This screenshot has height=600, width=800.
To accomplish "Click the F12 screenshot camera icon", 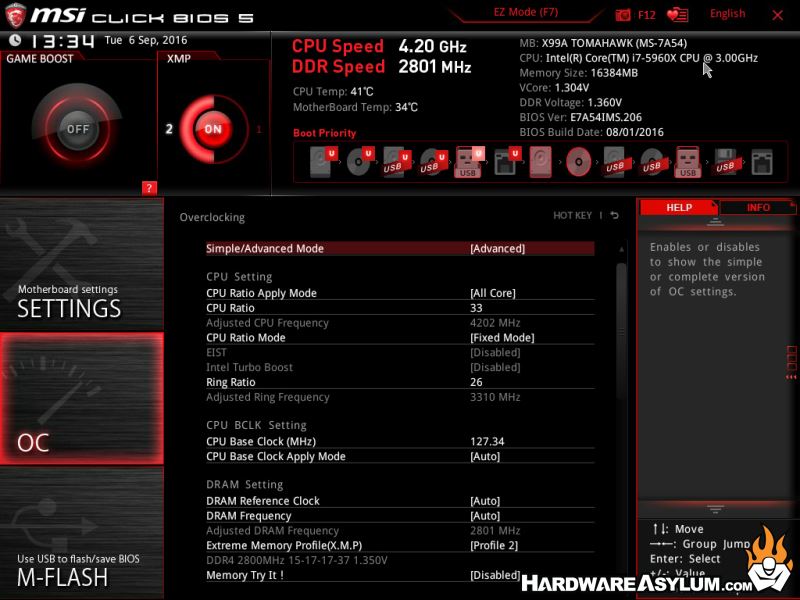I will pyautogui.click(x=624, y=15).
